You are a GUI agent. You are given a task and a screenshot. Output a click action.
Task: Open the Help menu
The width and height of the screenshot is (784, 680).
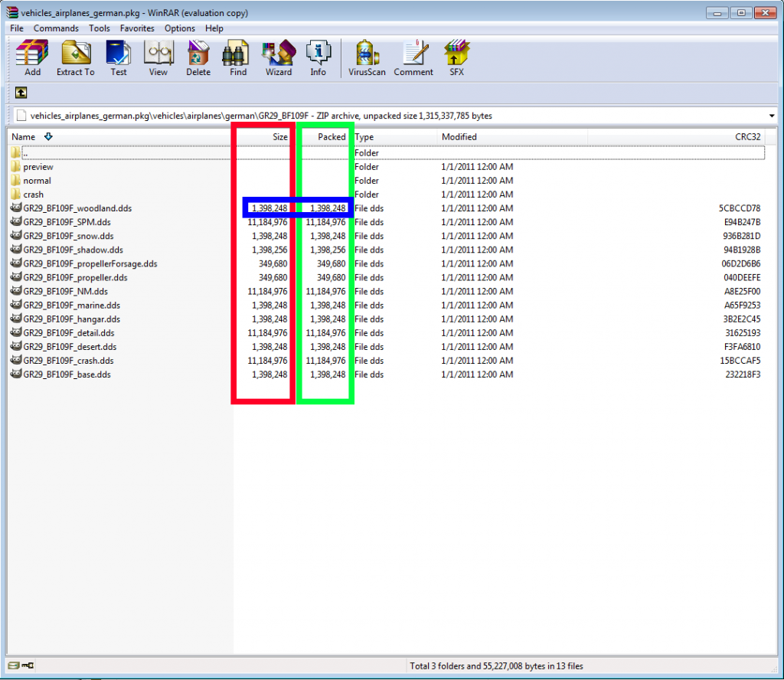[214, 28]
